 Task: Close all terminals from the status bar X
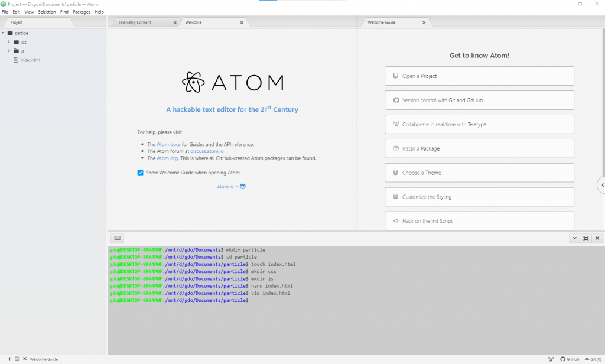click(x=25, y=359)
